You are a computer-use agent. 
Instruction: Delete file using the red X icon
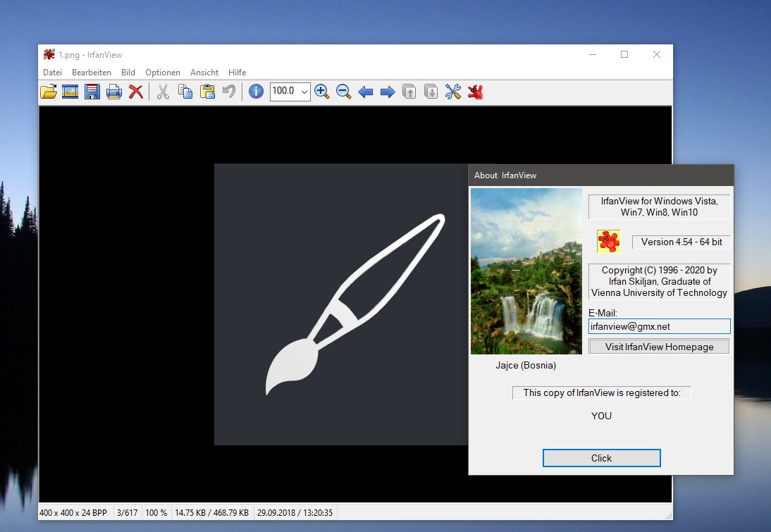(136, 92)
